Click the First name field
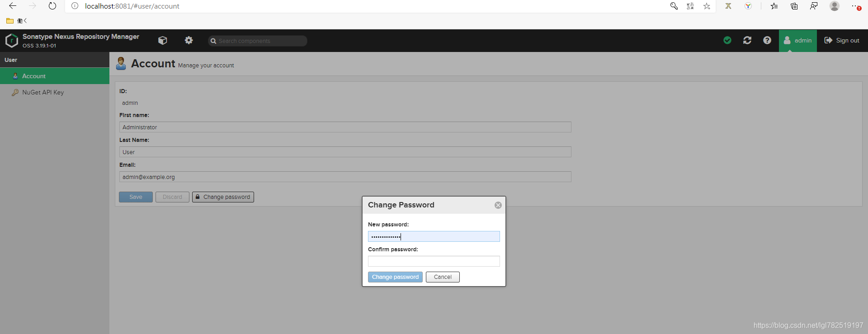Screen dimensions: 868x334 point(345,127)
